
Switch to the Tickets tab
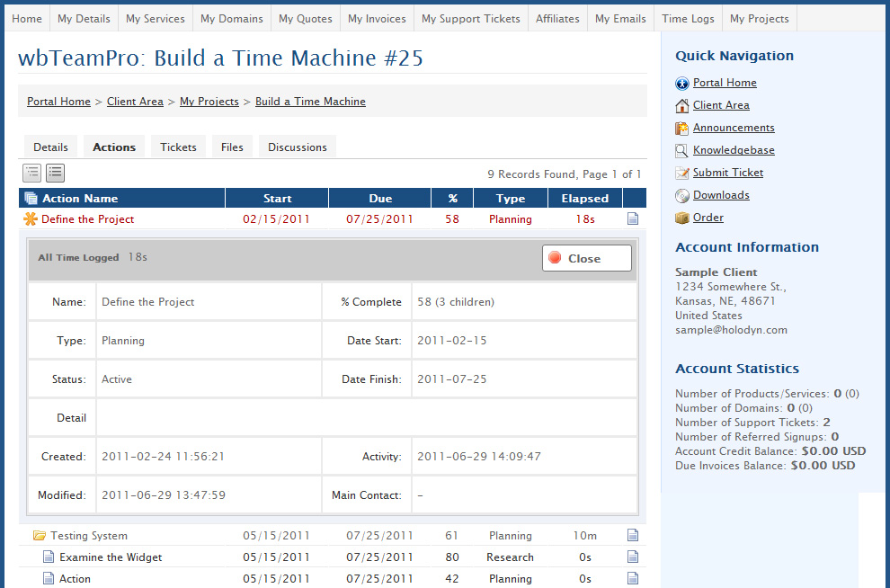[178, 147]
